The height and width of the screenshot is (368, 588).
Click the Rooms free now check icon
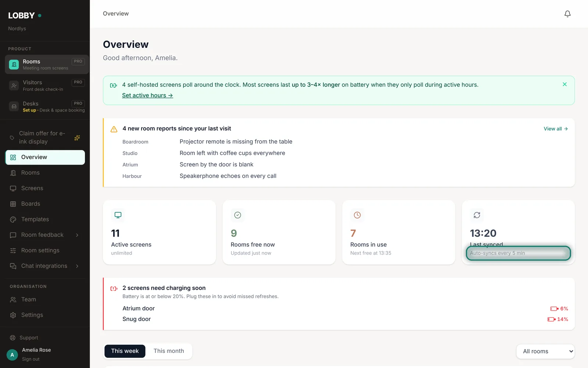(x=237, y=215)
